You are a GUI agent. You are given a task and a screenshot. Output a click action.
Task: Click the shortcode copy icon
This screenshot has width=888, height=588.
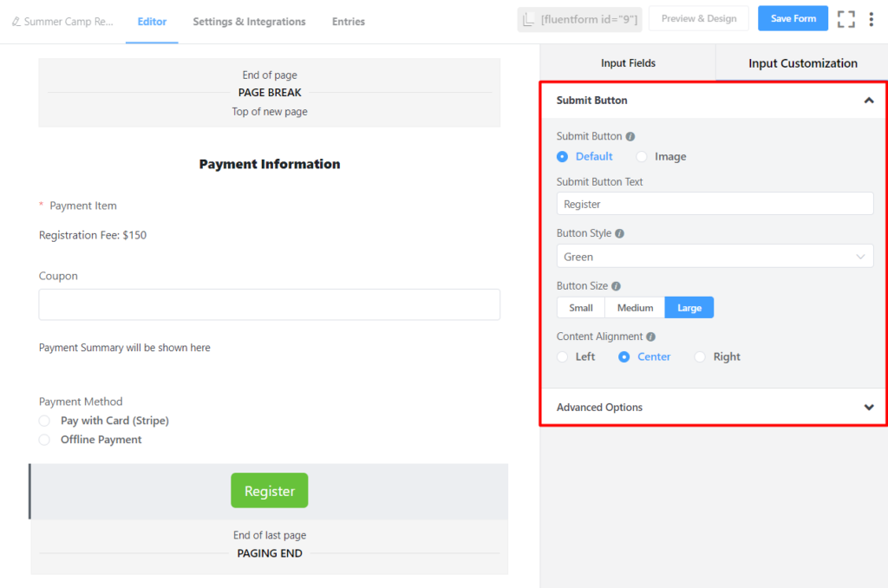pos(528,19)
